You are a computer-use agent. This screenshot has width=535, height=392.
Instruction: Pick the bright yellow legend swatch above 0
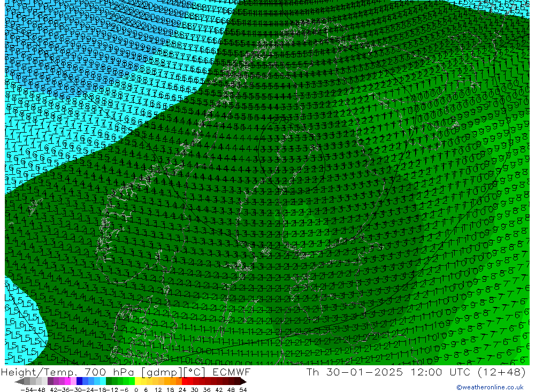click(x=137, y=381)
